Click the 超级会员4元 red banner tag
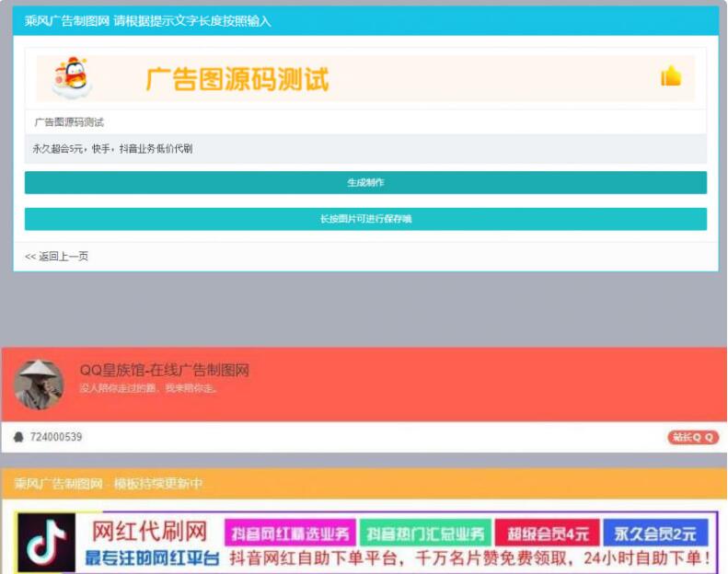728x574 pixels. 547,534
